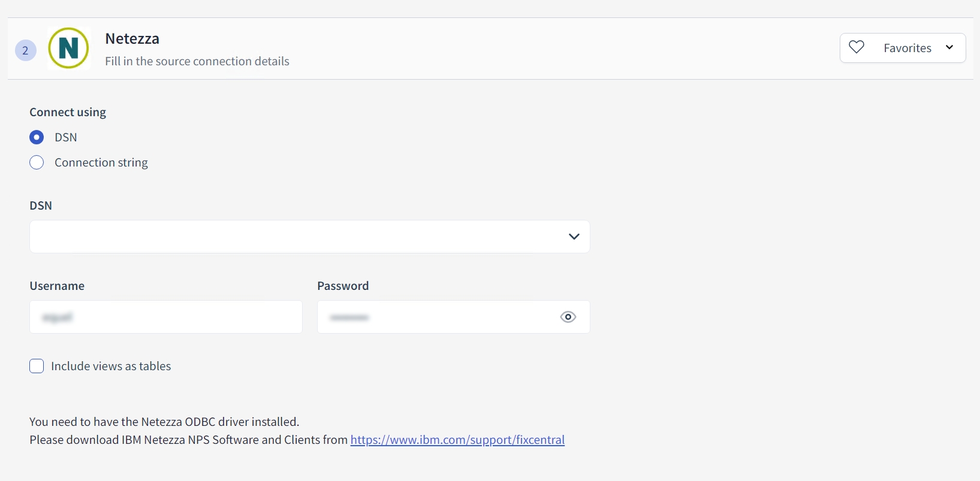The height and width of the screenshot is (481, 980).
Task: Show password using the eye icon
Action: [568, 317]
